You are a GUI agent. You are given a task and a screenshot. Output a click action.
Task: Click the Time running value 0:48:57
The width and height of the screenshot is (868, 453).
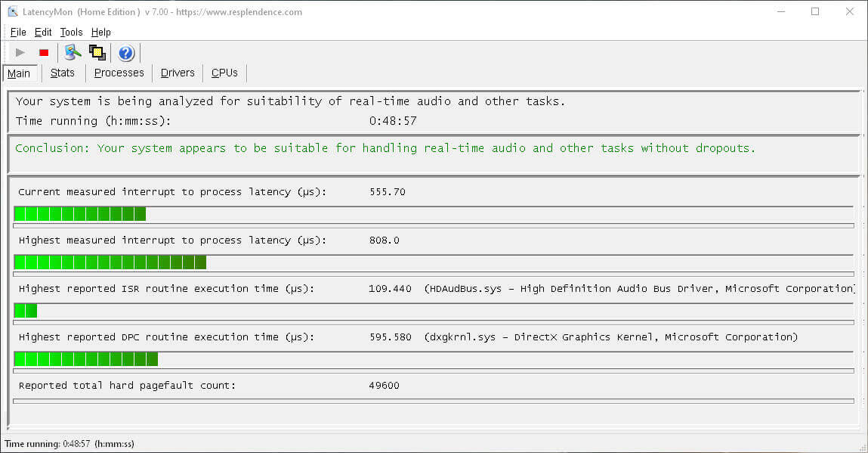click(393, 121)
